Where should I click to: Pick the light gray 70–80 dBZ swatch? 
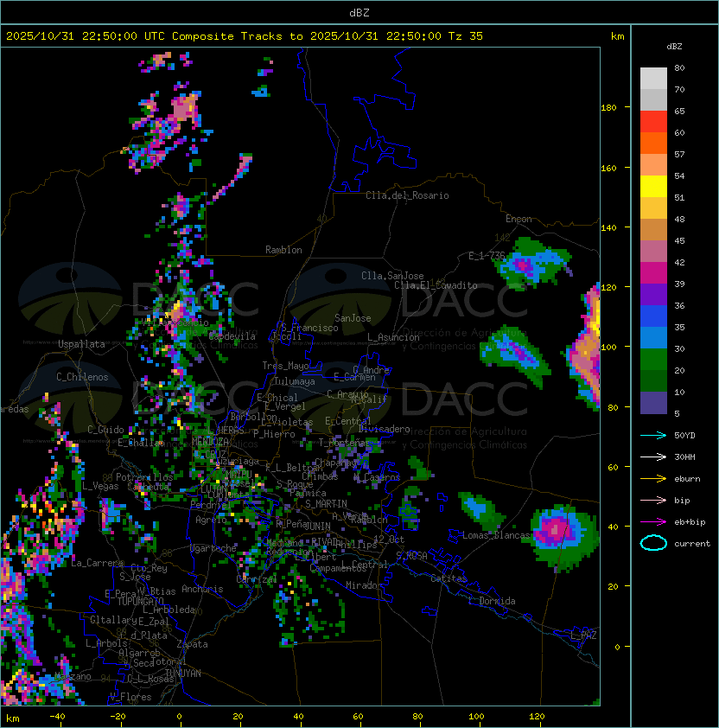(x=653, y=78)
